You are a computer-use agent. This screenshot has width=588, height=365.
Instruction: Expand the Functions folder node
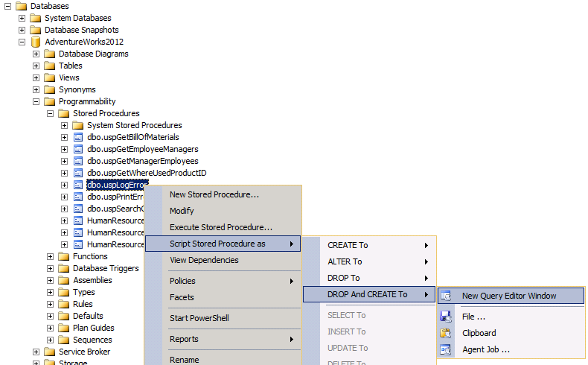tap(51, 256)
